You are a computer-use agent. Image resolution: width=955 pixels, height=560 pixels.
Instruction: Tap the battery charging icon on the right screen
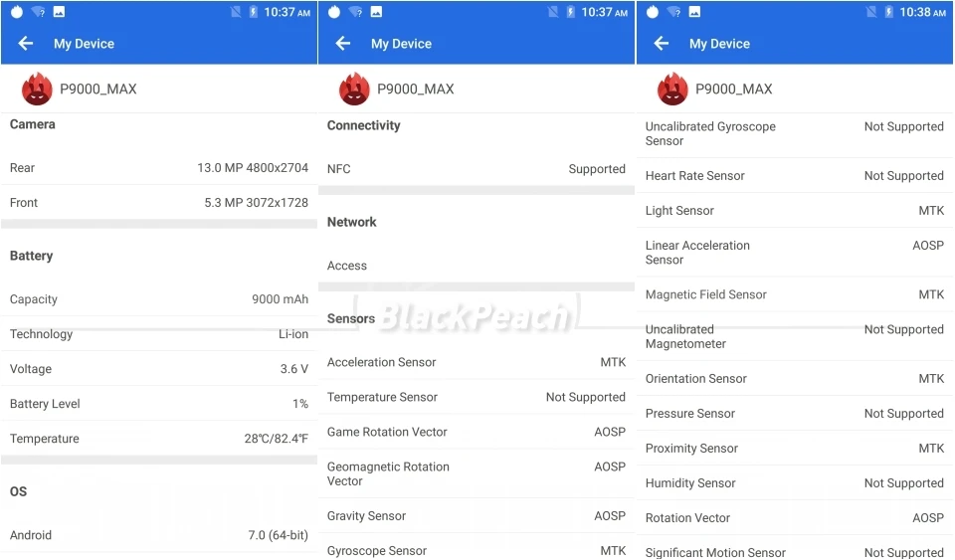[x=889, y=12]
